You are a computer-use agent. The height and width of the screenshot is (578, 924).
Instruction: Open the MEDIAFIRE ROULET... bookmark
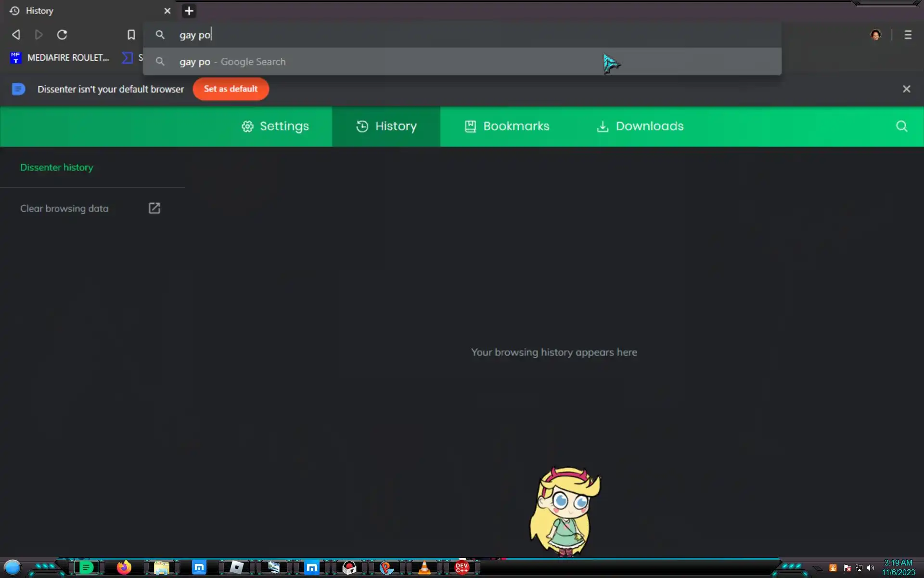click(60, 58)
